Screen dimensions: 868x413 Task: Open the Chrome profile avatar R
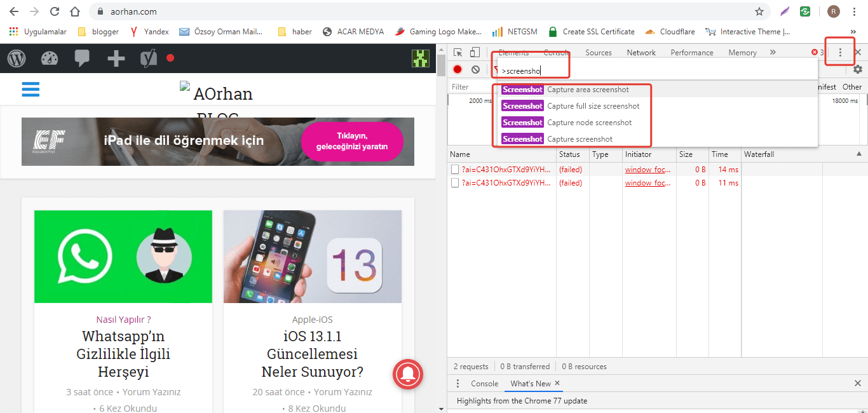[x=833, y=11]
